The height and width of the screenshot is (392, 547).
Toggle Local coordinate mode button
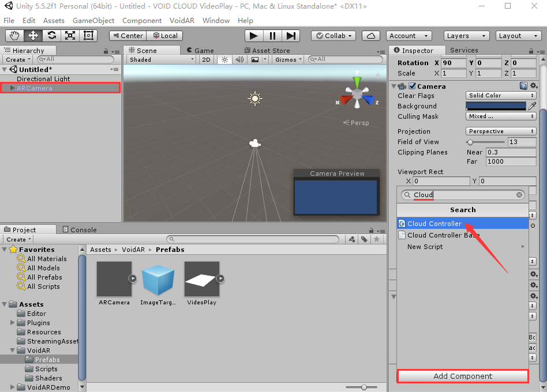[x=165, y=36]
